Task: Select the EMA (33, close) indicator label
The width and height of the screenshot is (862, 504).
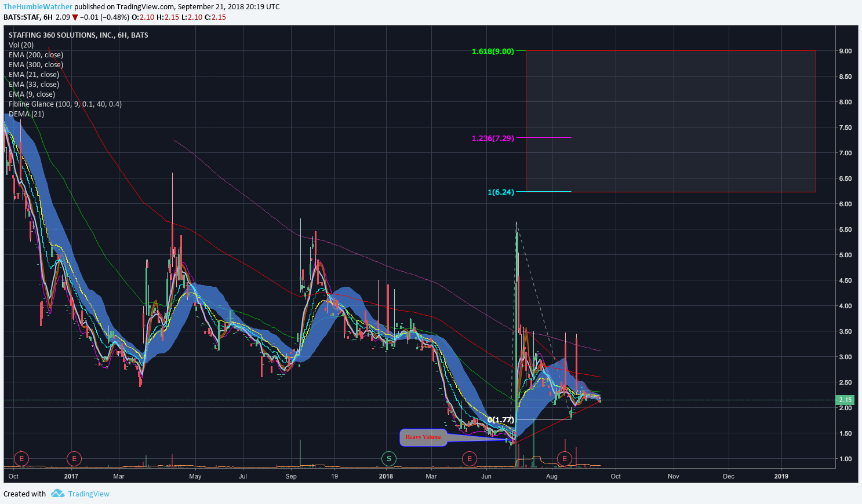Action: 34,84
